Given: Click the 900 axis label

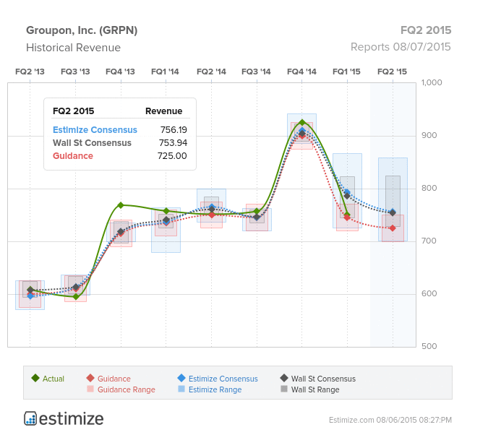Looking at the screenshot, I should pyautogui.click(x=429, y=135).
